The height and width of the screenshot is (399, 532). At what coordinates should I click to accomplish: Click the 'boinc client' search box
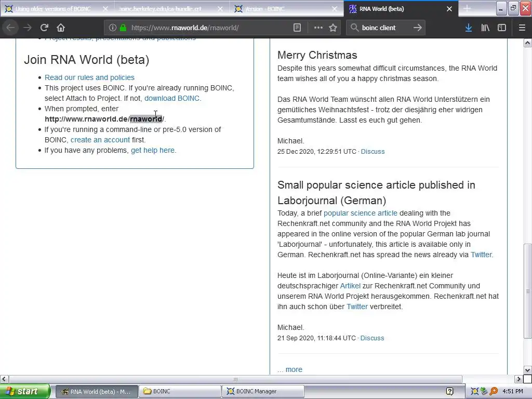click(x=386, y=28)
